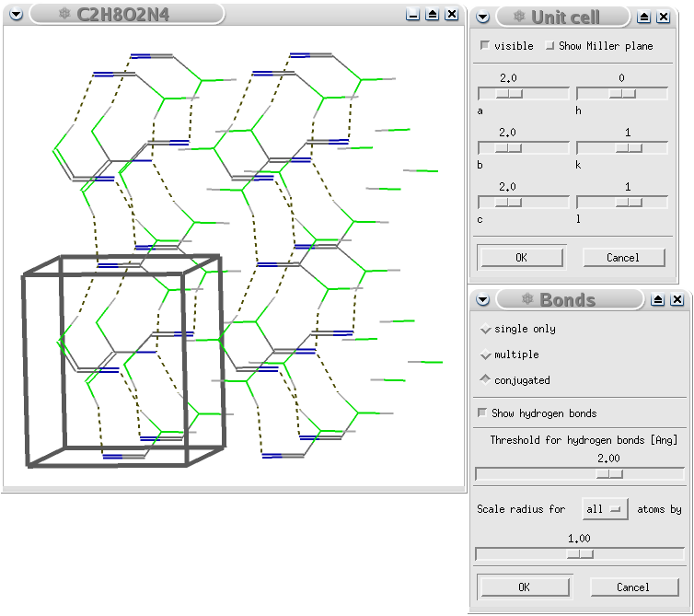Image resolution: width=694 pixels, height=616 pixels.
Task: Maximize the C2H8O2N4 molecule window
Action: [432, 15]
